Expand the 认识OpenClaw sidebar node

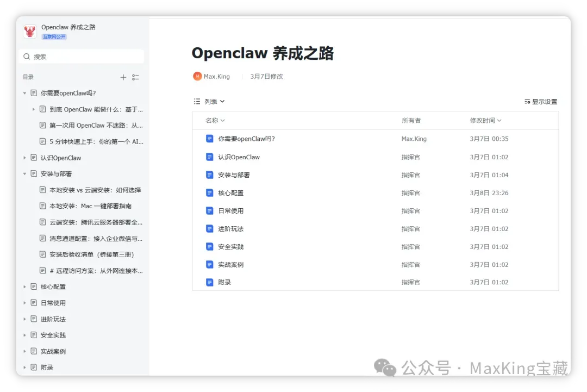point(24,158)
